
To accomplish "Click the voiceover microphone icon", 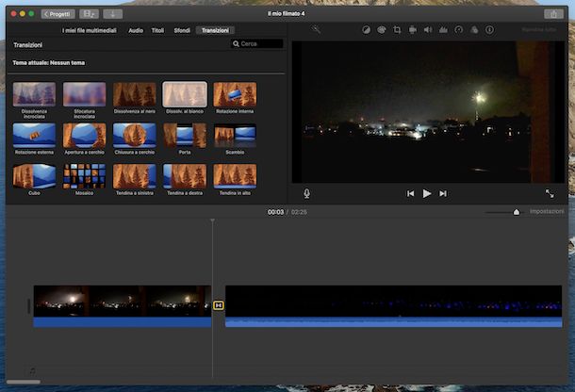I will coord(306,193).
